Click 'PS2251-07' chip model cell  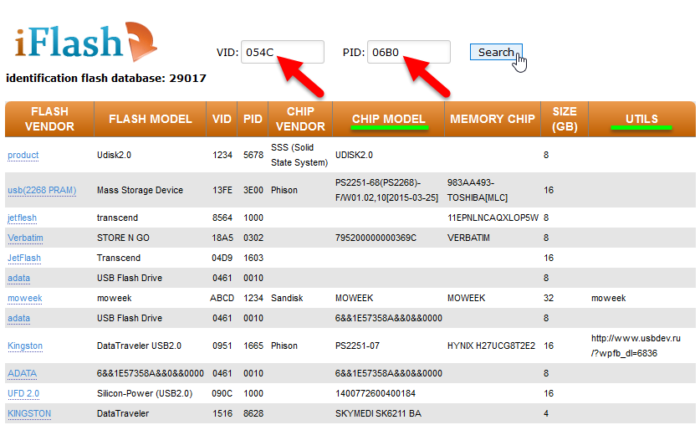pos(358,346)
